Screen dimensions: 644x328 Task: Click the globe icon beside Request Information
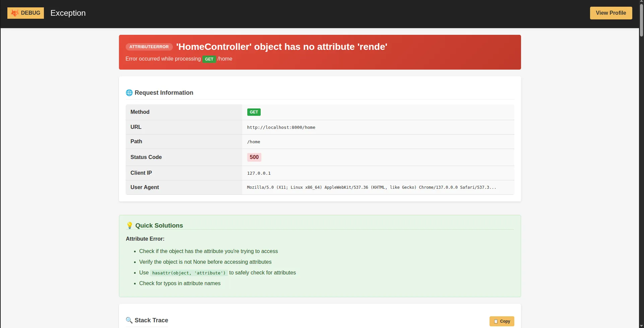[129, 93]
